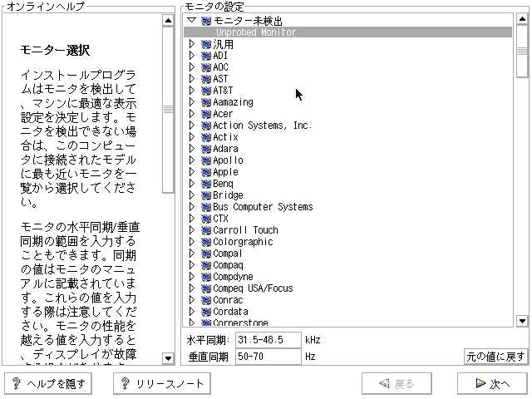Click monitor icon next to Apollo
Screen dimensions: 532x399
click(x=206, y=160)
